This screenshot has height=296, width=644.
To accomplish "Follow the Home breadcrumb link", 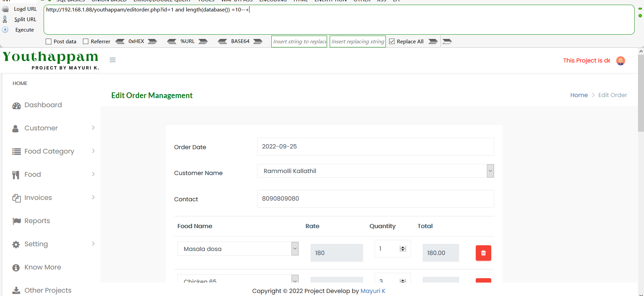I will [x=579, y=95].
